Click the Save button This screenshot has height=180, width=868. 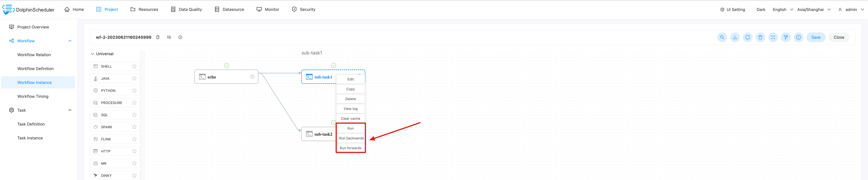point(815,37)
